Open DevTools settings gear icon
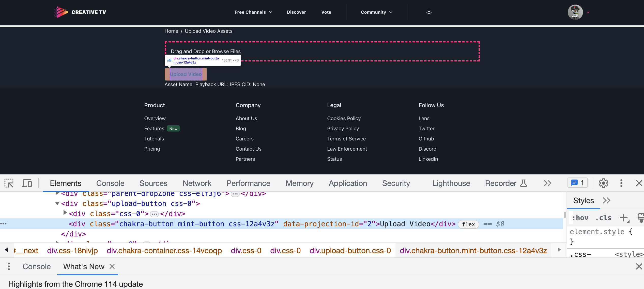Viewport: 644px width, 289px height. click(x=603, y=183)
